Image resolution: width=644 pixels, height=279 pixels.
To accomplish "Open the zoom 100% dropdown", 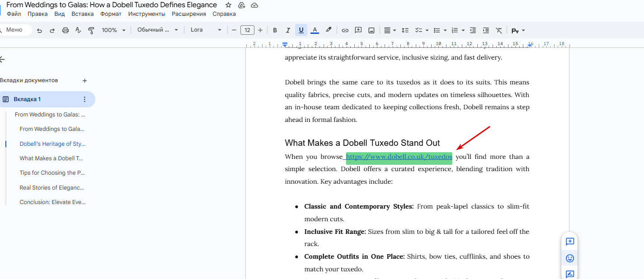I will (113, 30).
